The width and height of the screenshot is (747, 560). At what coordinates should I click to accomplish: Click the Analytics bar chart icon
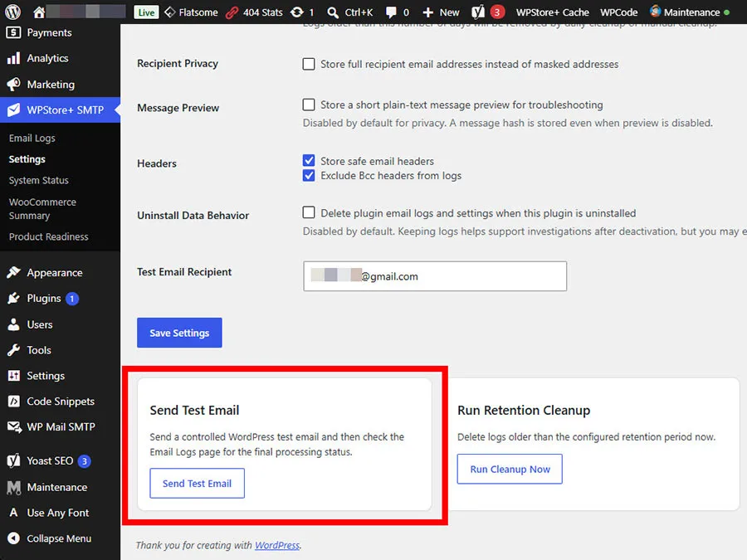[13, 58]
